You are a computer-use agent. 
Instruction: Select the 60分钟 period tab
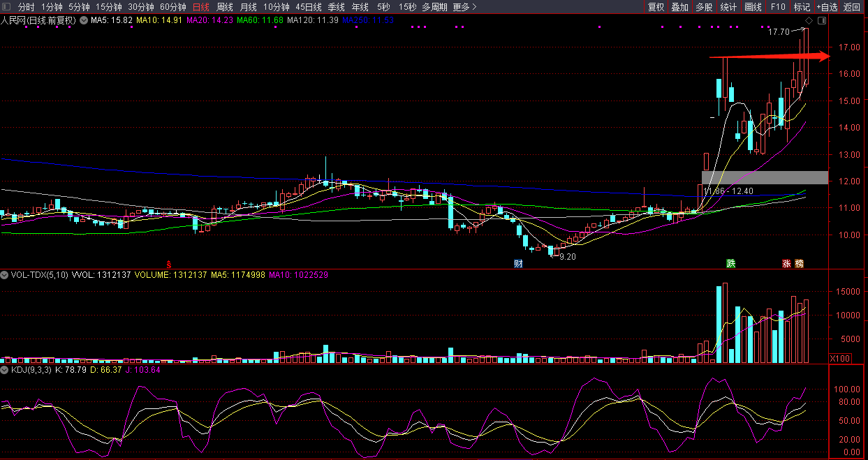point(172,7)
